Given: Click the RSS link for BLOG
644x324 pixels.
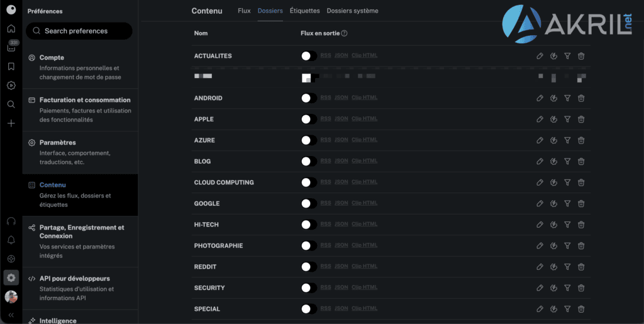Looking at the screenshot, I should (326, 161).
